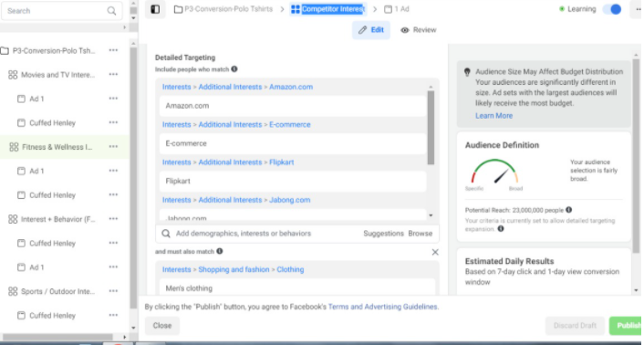Open the P3-Conversion-Polo Tshirts breadcrumb dropdown
This screenshot has height=345, width=644.
223,9
